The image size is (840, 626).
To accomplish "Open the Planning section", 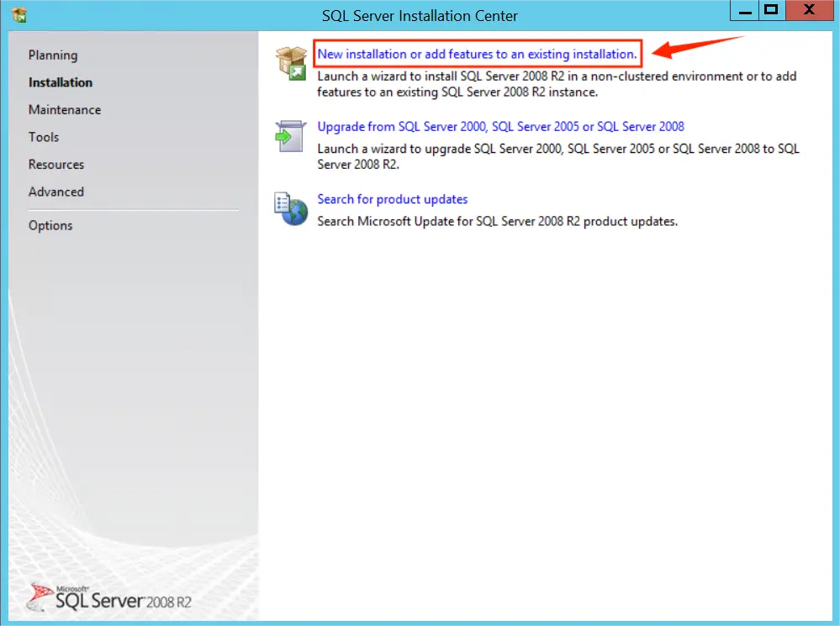I will click(x=53, y=55).
